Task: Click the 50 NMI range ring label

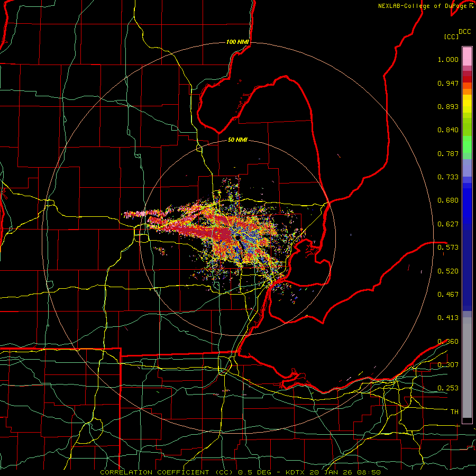Action: 237,140
